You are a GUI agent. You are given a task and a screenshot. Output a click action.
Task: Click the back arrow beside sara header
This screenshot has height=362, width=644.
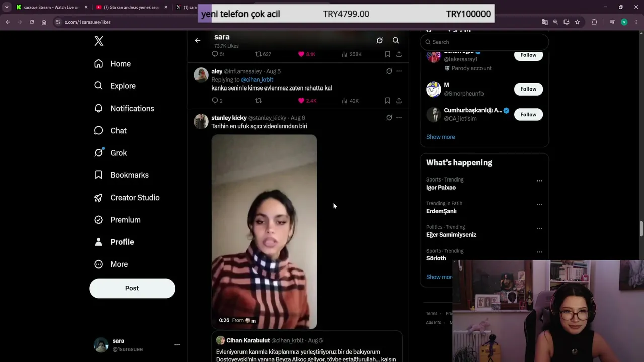[198, 40]
